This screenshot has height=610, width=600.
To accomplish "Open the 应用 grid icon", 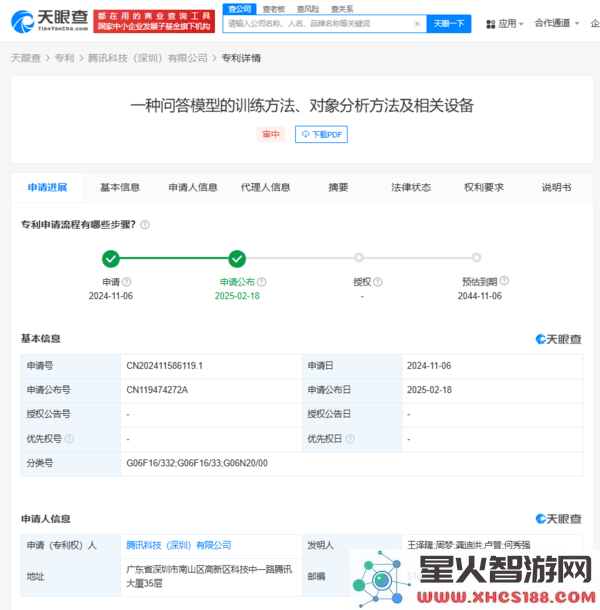I will point(491,24).
